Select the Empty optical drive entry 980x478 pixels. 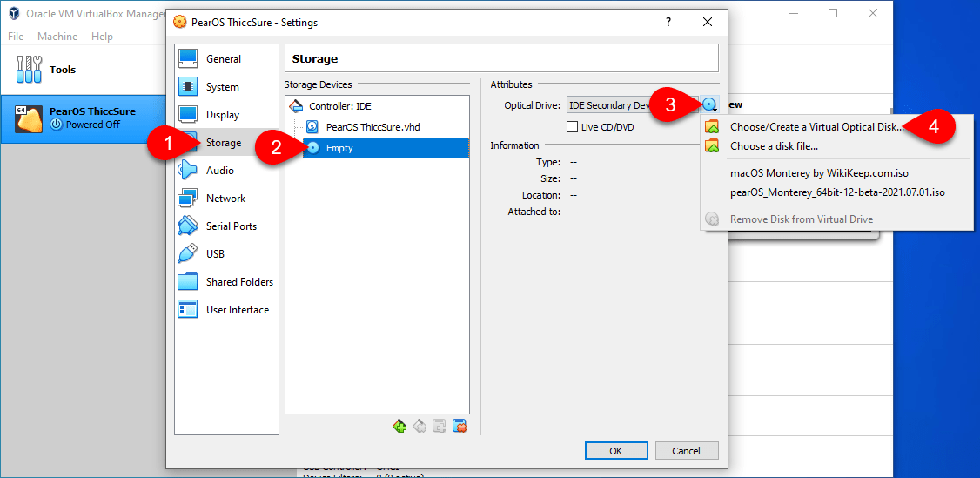(386, 148)
